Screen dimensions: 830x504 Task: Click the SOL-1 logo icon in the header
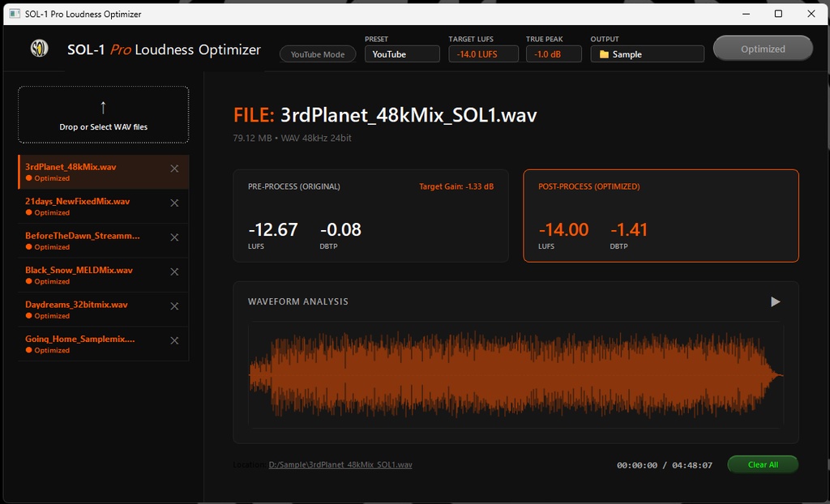pos(40,48)
